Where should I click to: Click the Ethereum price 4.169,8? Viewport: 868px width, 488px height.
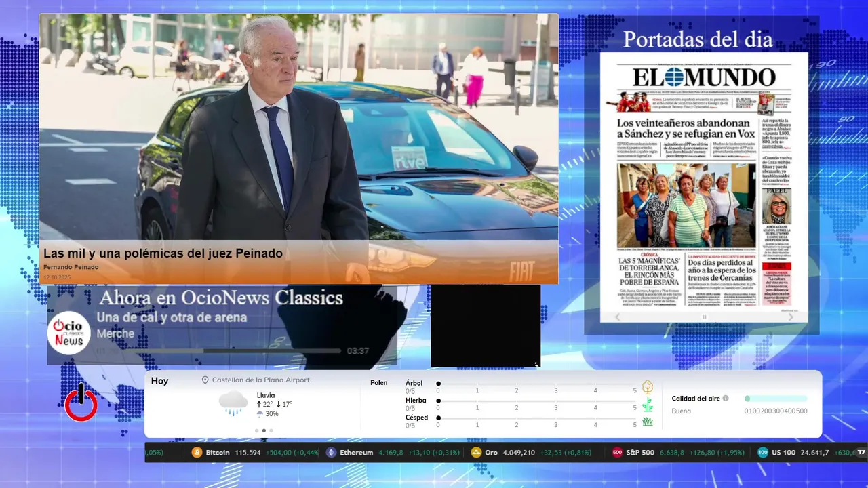tap(391, 453)
